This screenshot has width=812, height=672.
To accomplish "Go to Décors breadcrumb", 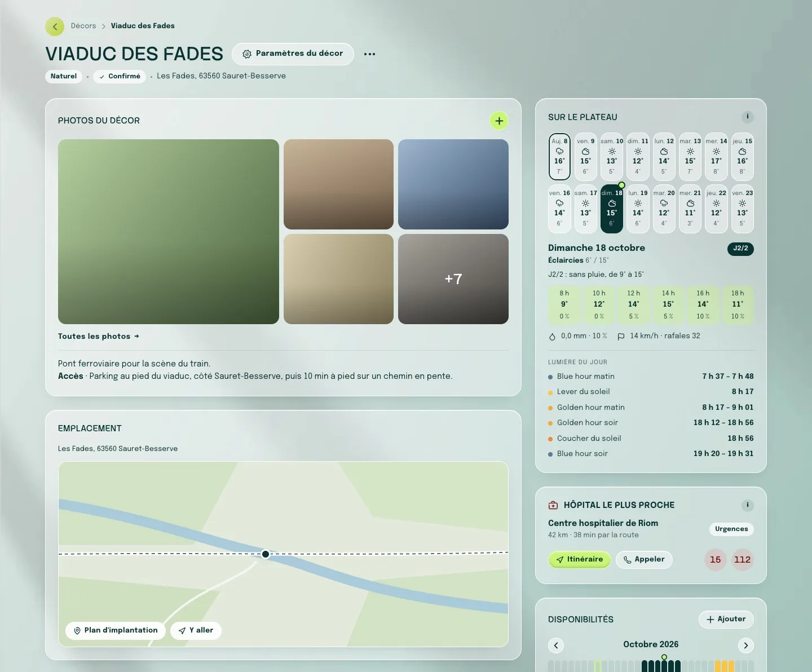I will click(x=83, y=26).
